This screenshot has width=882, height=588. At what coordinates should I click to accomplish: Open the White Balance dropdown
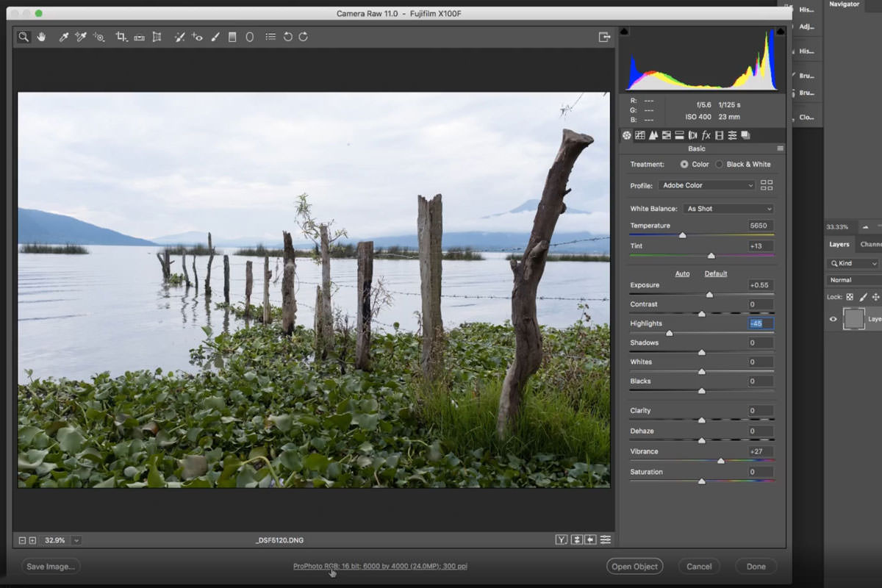coord(728,208)
